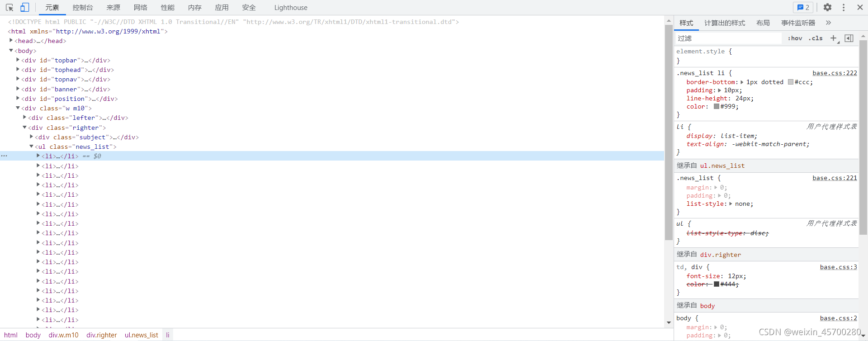Click the #999 color swatch

(717, 106)
